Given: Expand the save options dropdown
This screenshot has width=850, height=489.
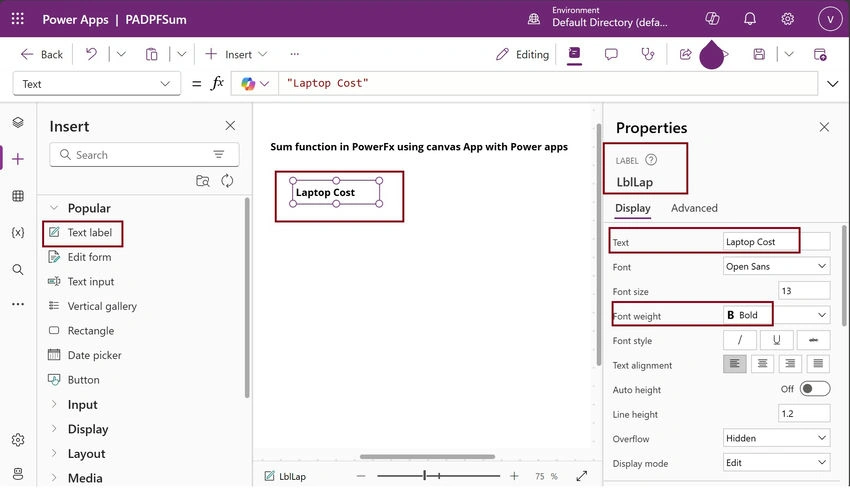Looking at the screenshot, I should 789,54.
